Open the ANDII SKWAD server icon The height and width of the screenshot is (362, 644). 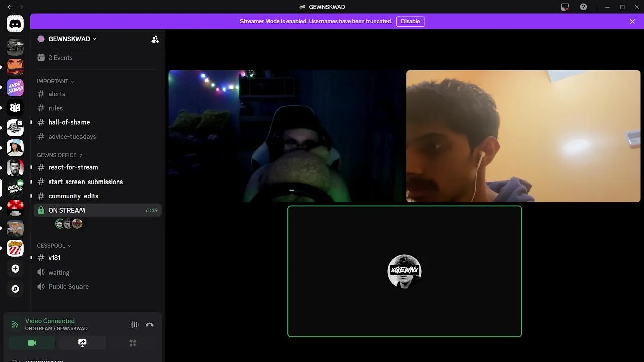pos(15,87)
